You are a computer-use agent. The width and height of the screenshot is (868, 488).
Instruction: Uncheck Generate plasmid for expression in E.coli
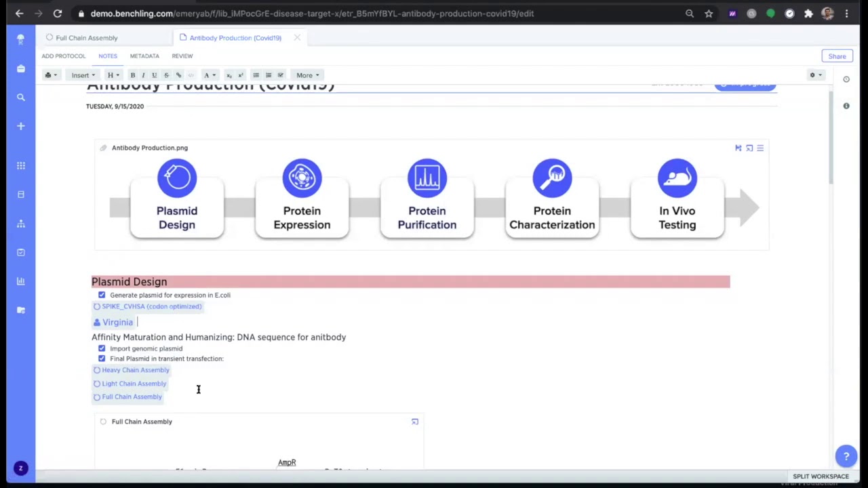[x=102, y=295]
